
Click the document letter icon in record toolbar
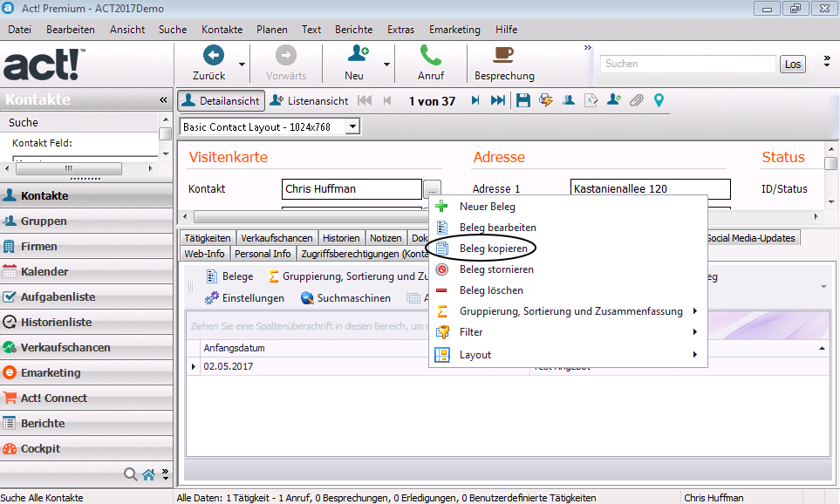(591, 100)
